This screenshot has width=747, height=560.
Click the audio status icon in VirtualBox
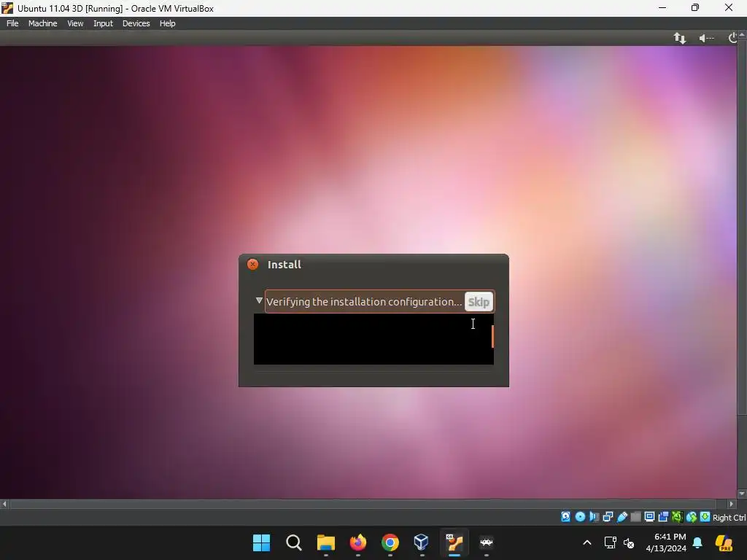click(x=594, y=517)
